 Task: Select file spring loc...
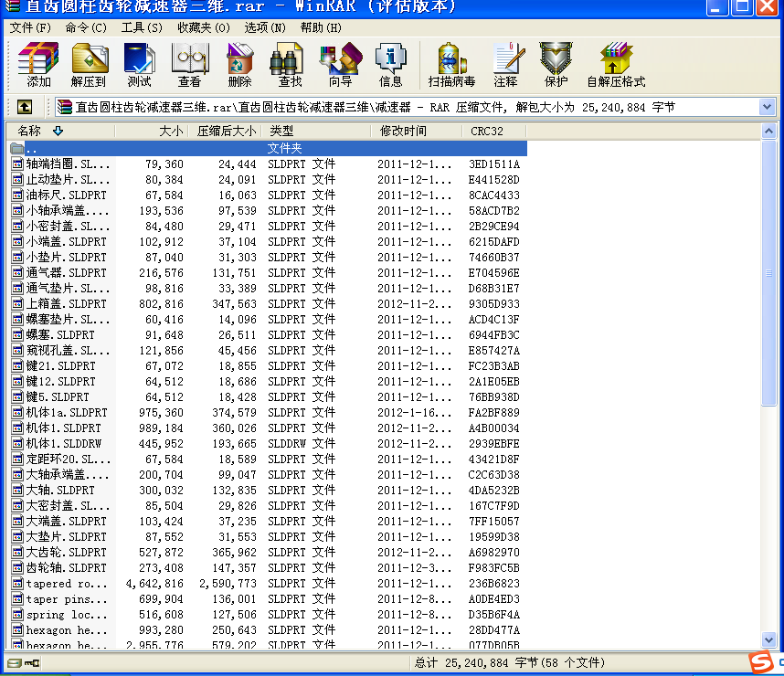pos(67,615)
